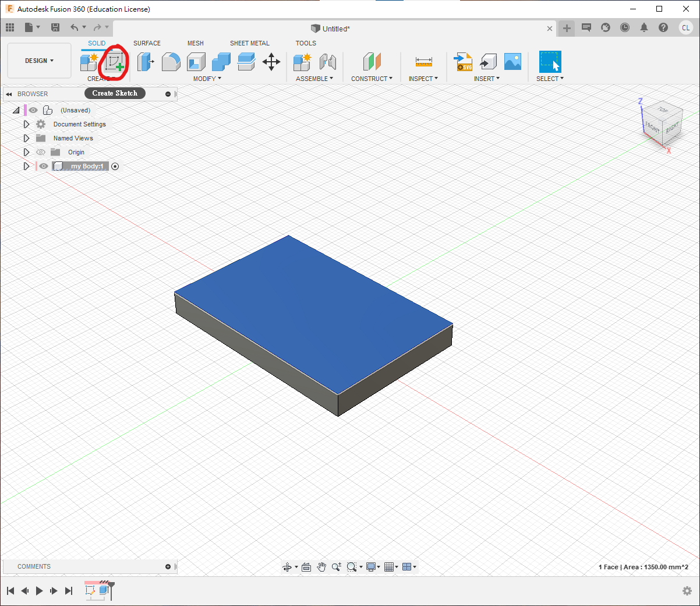Open the DESIGN workspace dropdown
700x606 pixels.
coord(39,61)
